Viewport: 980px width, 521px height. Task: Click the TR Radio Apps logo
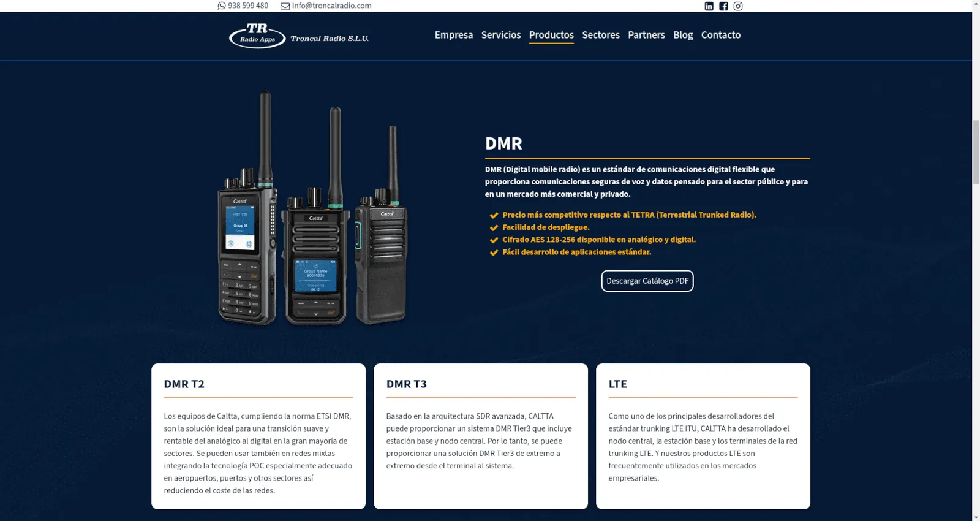click(257, 36)
